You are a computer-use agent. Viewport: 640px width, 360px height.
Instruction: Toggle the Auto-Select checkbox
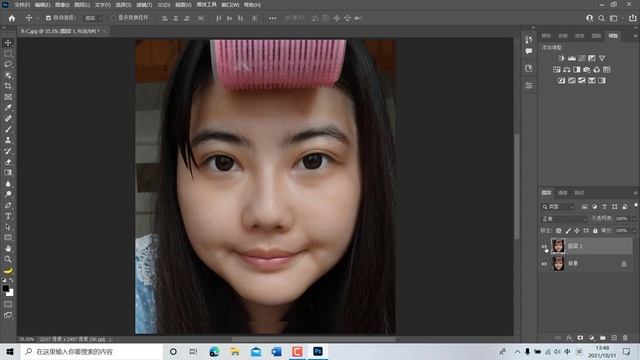[x=48, y=18]
